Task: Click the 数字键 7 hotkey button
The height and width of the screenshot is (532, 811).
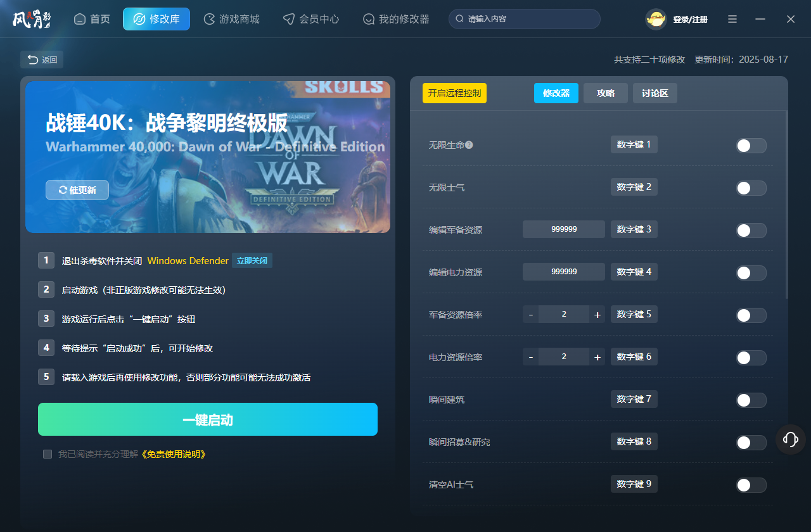Action: point(634,399)
